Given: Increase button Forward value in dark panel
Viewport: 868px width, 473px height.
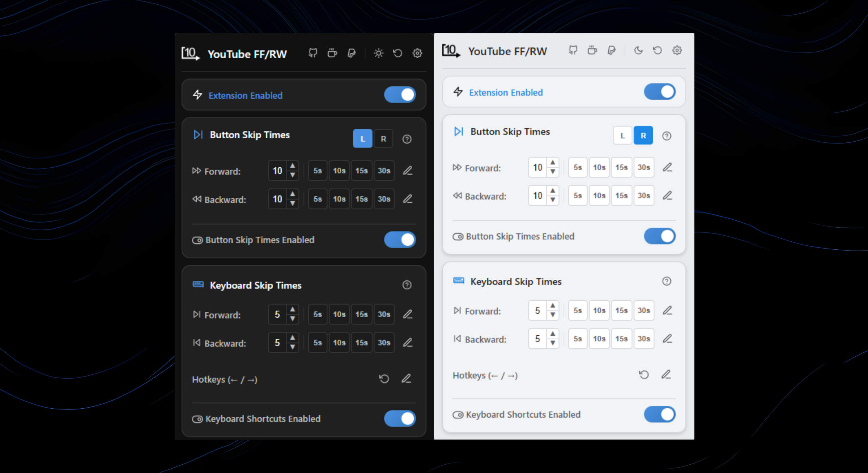Looking at the screenshot, I should (x=293, y=166).
